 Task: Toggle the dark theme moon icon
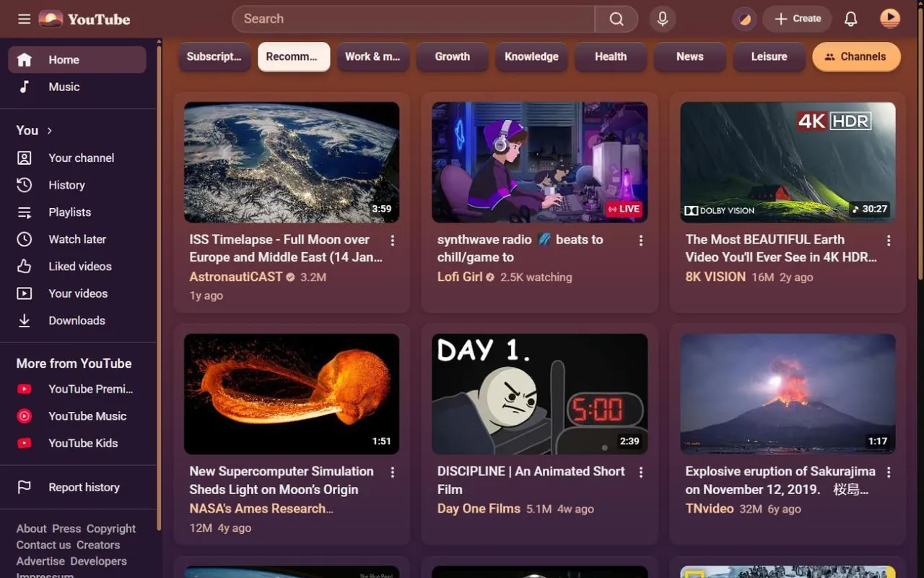pos(744,19)
